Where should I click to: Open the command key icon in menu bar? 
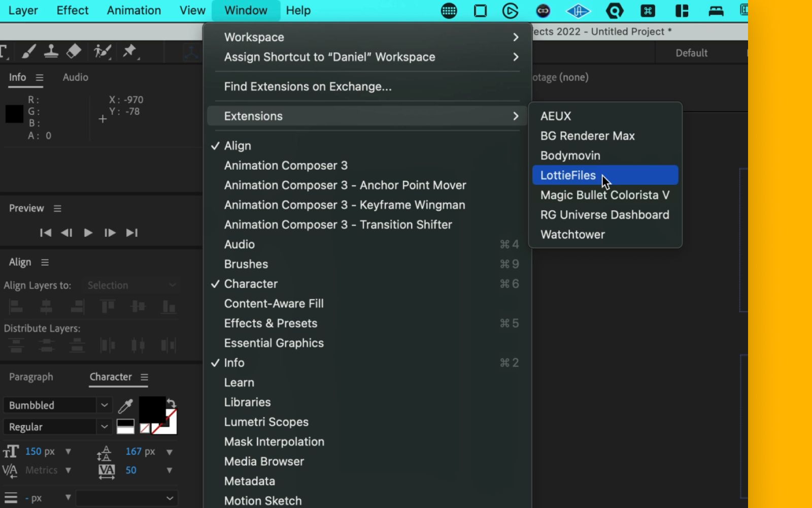pos(648,11)
